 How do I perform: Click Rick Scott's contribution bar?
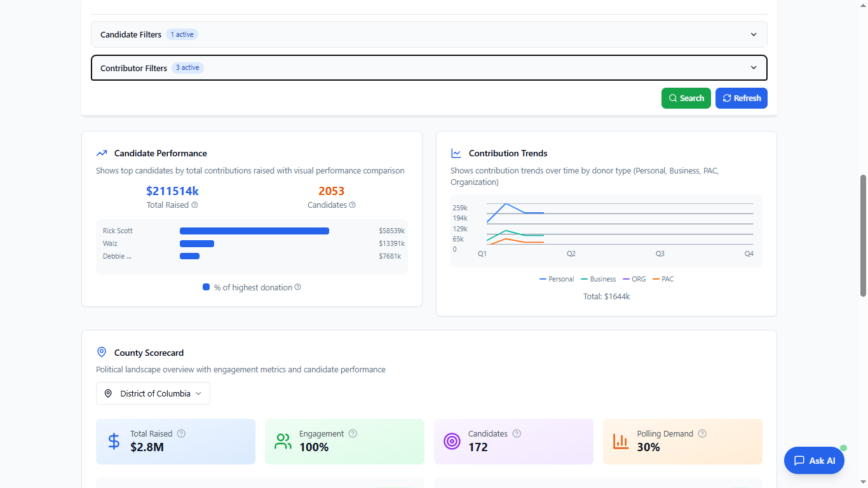(254, 231)
